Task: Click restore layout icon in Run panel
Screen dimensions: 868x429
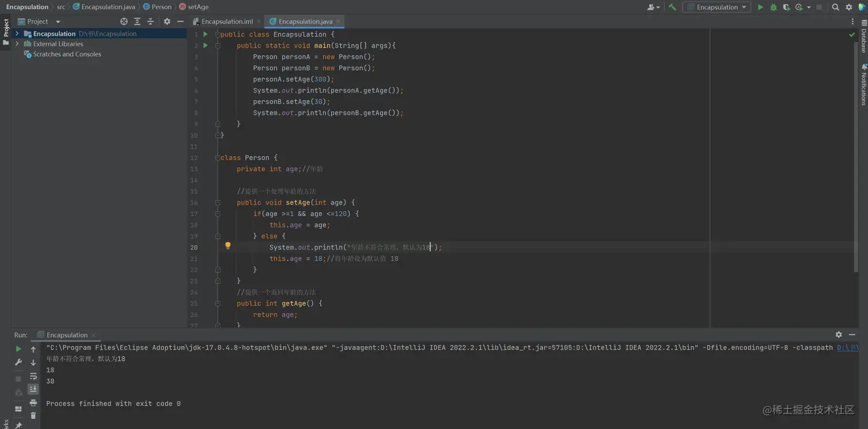Action: tap(18, 409)
